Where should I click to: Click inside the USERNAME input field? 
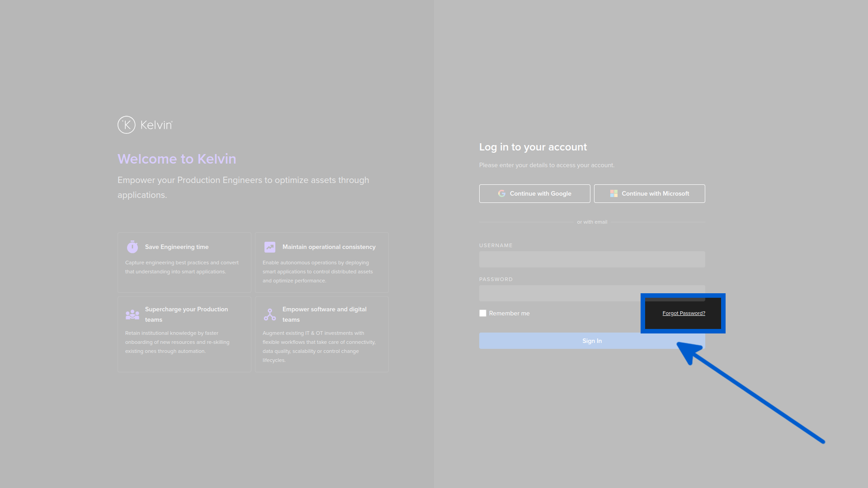tap(592, 259)
